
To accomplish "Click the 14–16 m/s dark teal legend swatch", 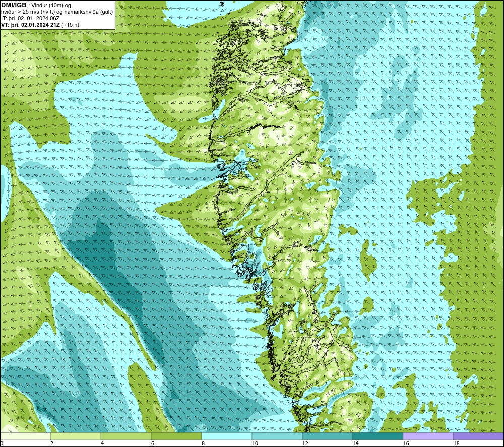I will pos(377,436).
